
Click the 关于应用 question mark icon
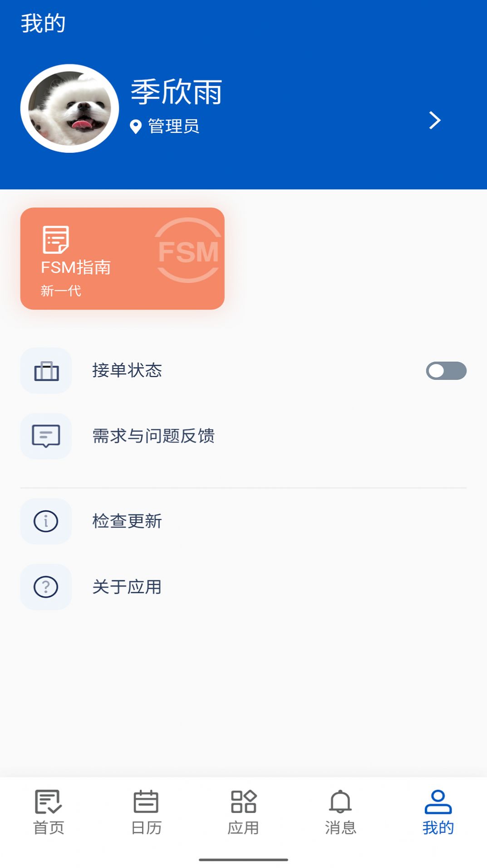[x=45, y=587]
